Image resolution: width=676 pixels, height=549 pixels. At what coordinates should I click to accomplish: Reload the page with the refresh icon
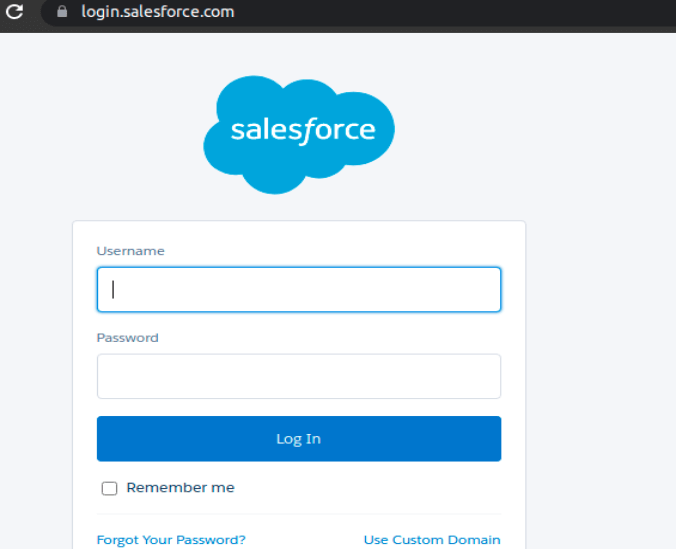(x=14, y=11)
